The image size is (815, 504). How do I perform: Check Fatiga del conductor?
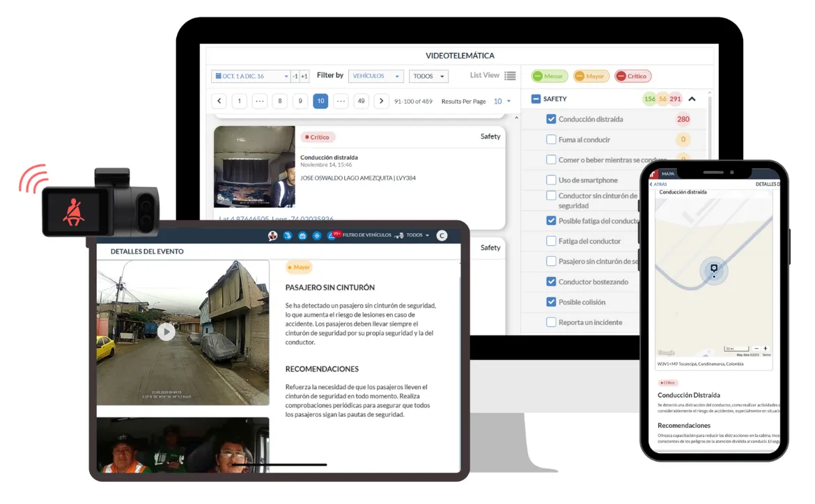[551, 241]
